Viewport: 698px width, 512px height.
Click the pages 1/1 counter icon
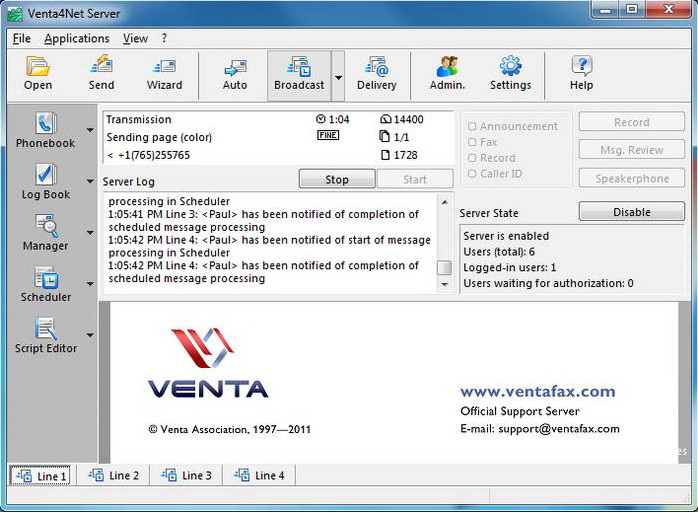click(384, 136)
